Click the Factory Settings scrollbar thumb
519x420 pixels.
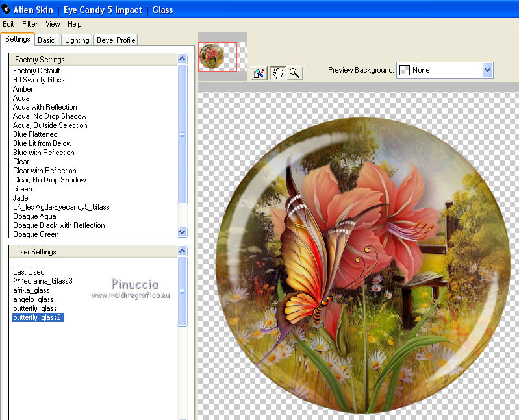[x=182, y=134]
